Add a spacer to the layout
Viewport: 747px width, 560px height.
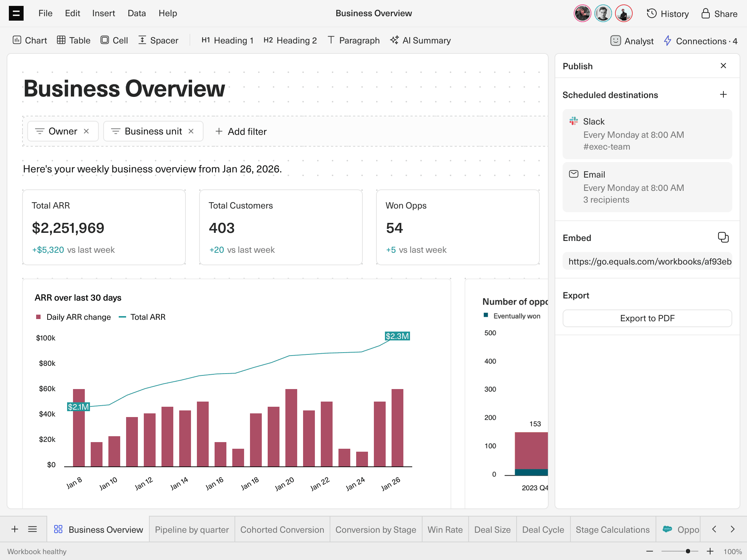158,41
